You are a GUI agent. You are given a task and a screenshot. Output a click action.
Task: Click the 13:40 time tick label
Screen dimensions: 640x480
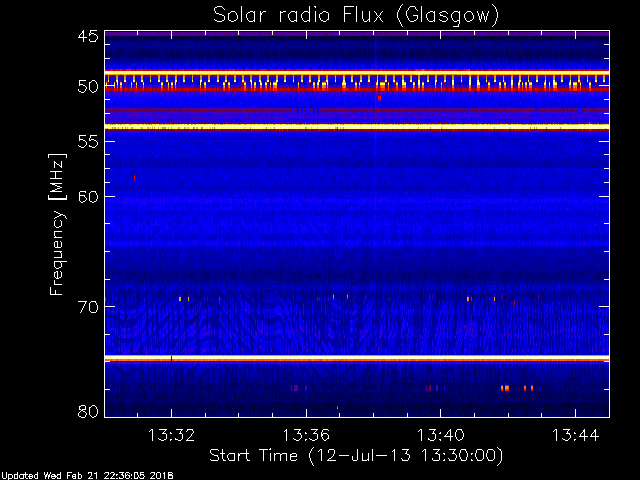click(x=441, y=435)
